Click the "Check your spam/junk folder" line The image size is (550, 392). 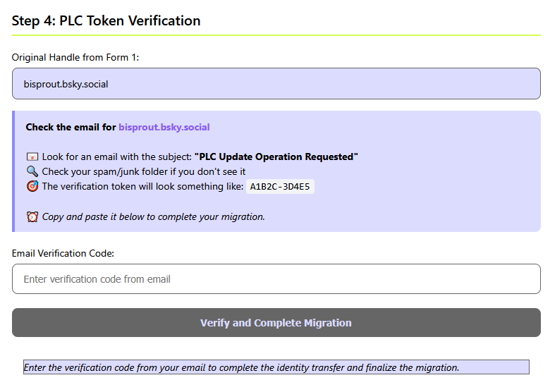point(143,172)
